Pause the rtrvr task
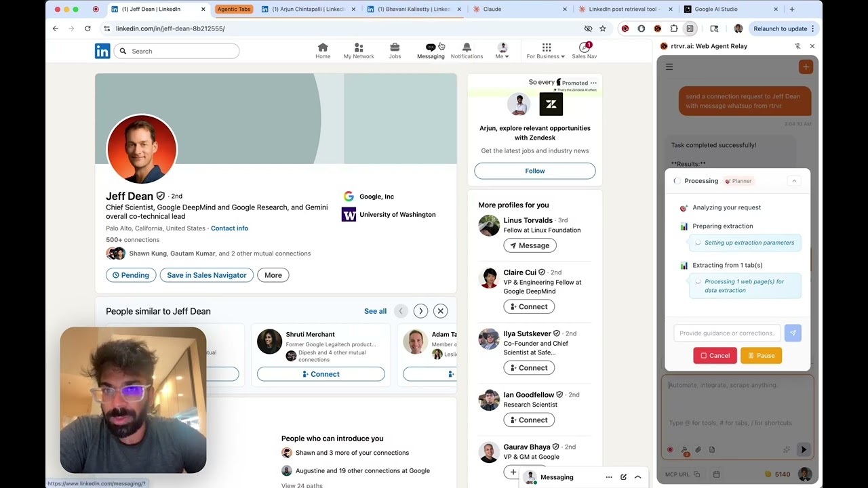This screenshot has height=488, width=868. (761, 356)
